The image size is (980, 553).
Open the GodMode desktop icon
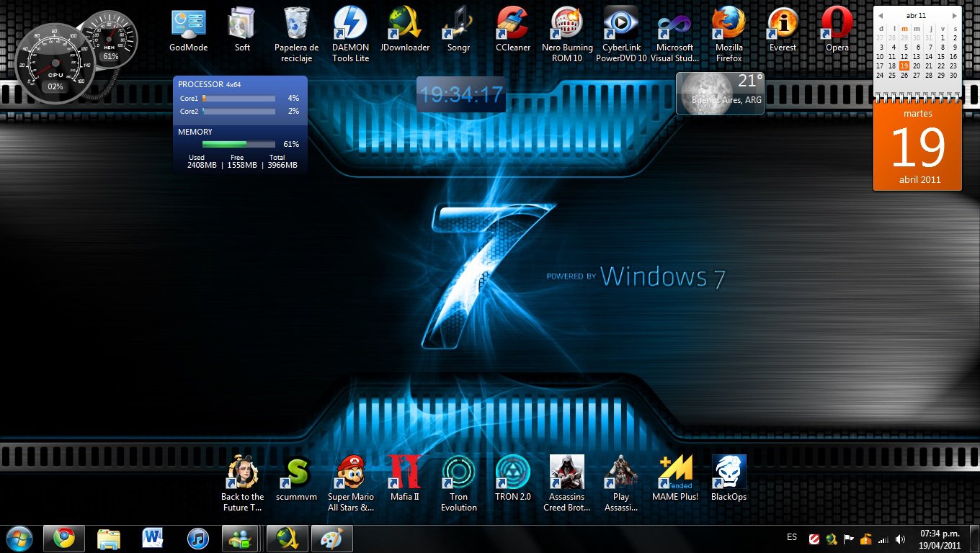click(x=188, y=30)
